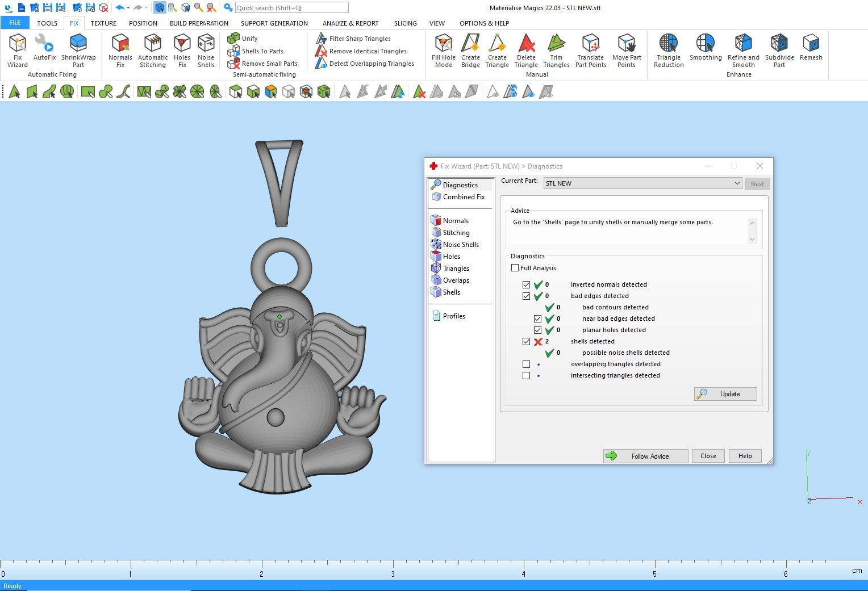
Task: Open the Triangle Reduction tool
Action: (x=669, y=50)
